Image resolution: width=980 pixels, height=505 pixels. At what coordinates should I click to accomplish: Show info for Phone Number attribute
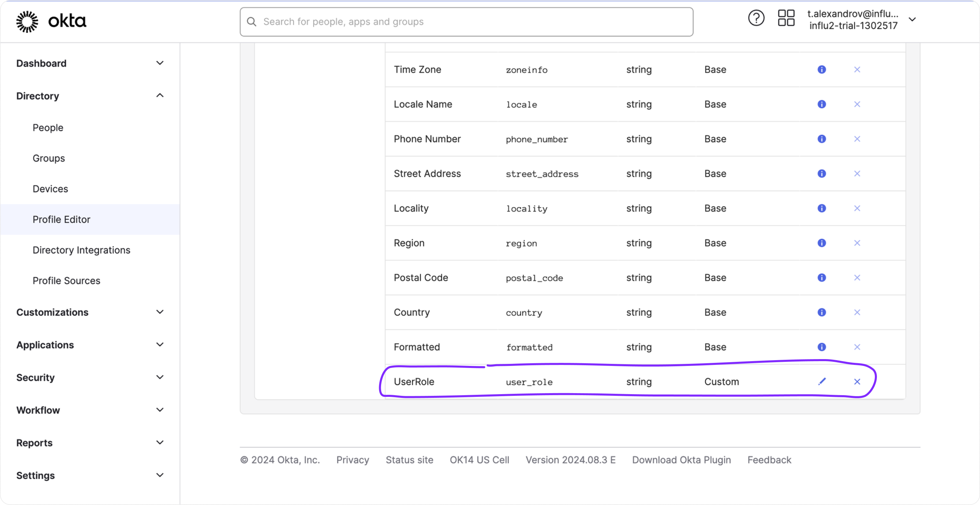[x=822, y=139]
